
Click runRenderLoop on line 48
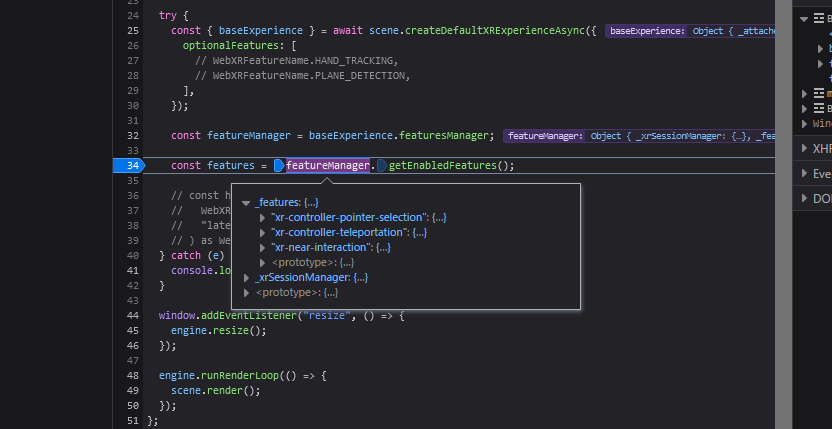pos(240,375)
